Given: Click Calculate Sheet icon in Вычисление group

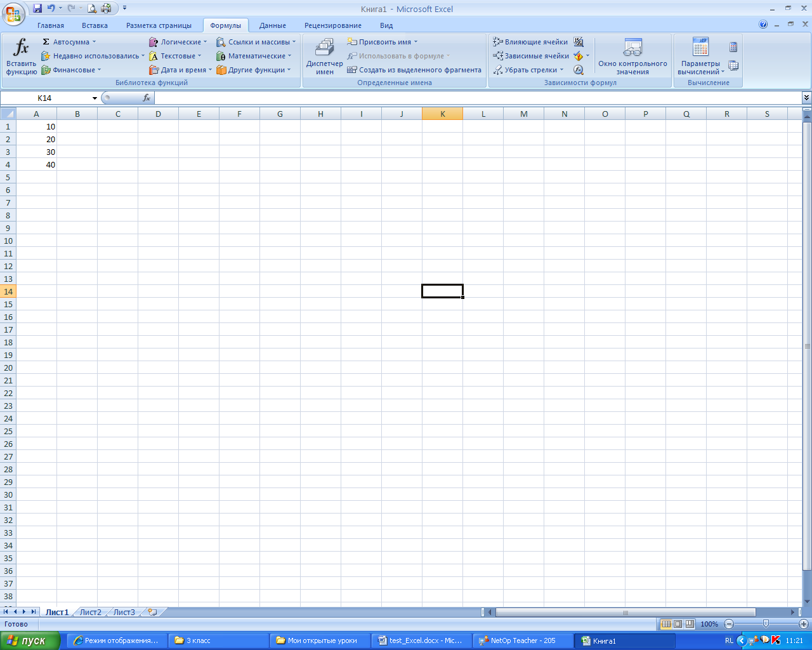Looking at the screenshot, I should [733, 65].
